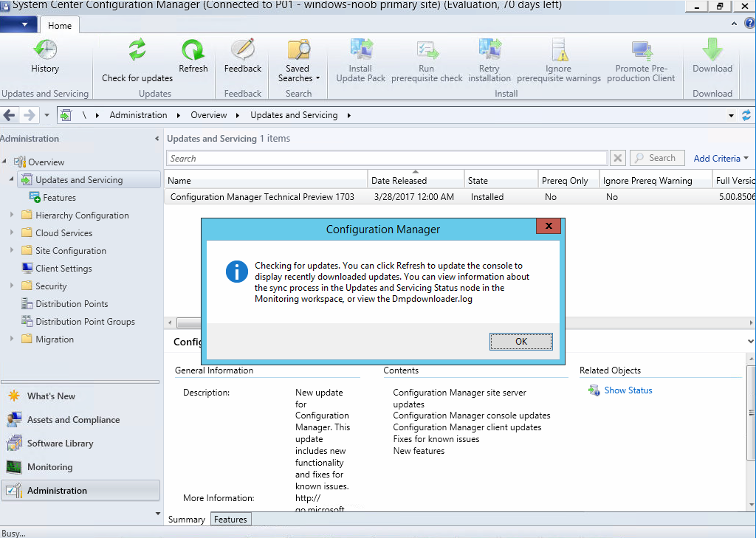This screenshot has height=538, width=756.
Task: Select Overview tree node
Action: coord(46,162)
